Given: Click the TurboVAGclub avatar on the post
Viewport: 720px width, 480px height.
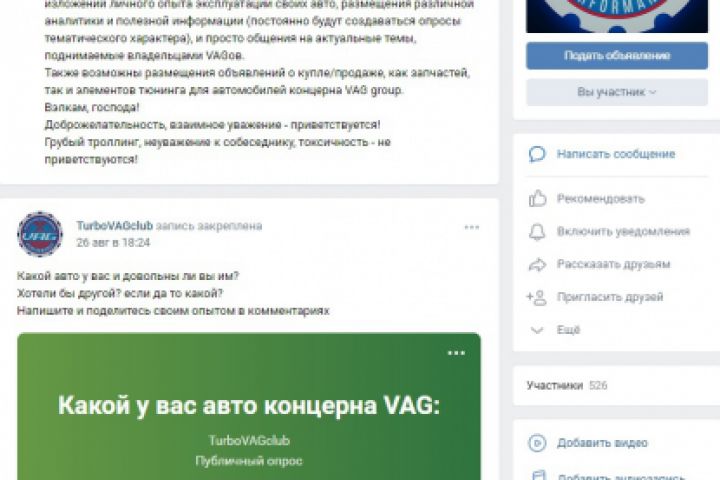Looking at the screenshot, I should point(40,234).
